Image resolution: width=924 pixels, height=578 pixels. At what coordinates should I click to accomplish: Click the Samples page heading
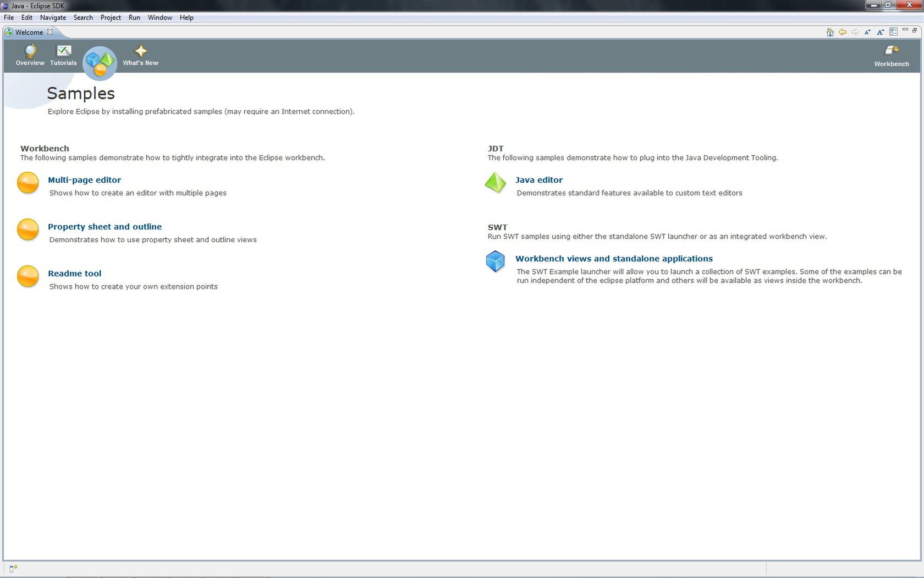pos(81,94)
